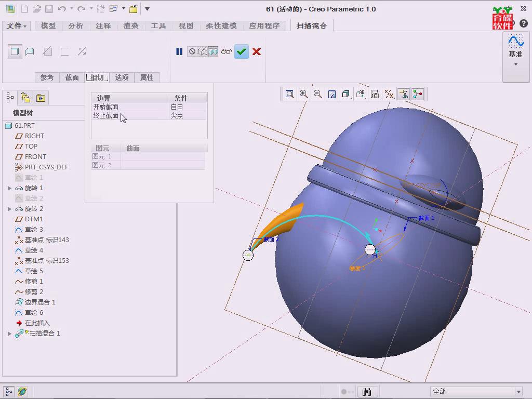The image size is (532, 399).
Task: Click the thin feature icon
Action: (x=64, y=51)
